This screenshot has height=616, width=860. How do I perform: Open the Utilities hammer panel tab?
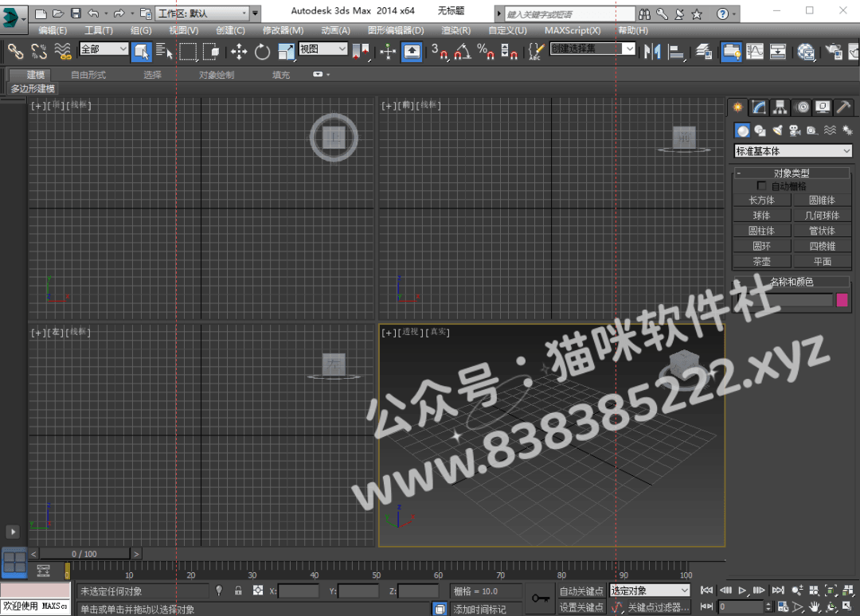pos(843,107)
